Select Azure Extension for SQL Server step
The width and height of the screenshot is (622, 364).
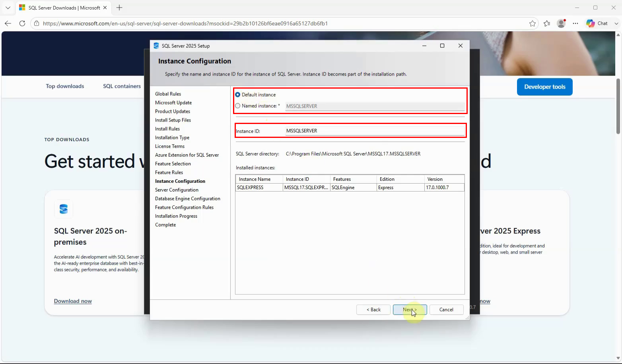(187, 155)
